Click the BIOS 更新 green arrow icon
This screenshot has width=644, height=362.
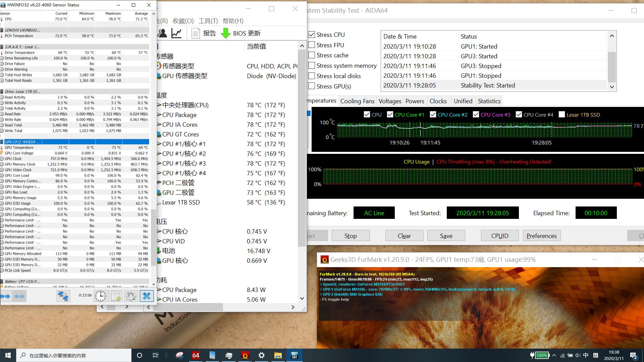pyautogui.click(x=226, y=33)
